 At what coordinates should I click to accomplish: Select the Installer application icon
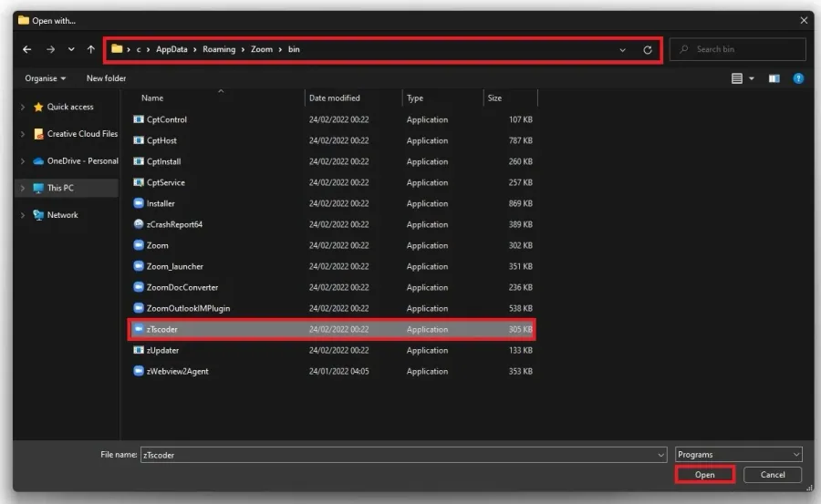coord(139,203)
